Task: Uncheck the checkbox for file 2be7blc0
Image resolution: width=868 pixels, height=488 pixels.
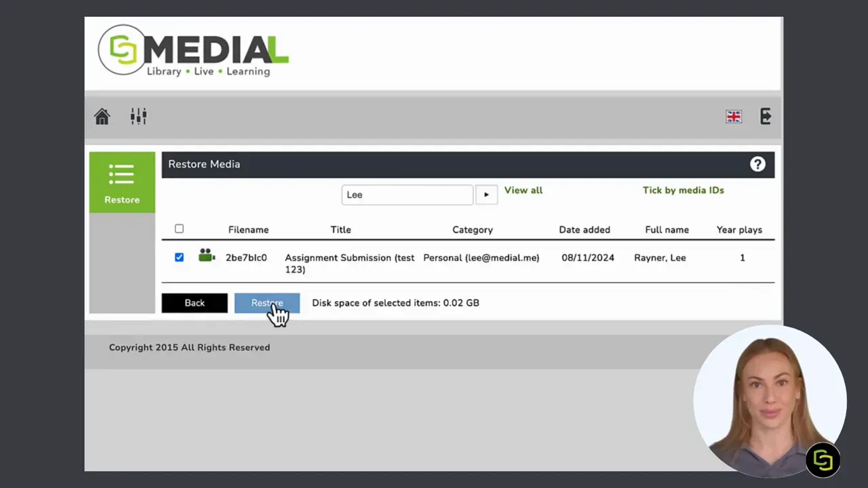Action: 179,258
